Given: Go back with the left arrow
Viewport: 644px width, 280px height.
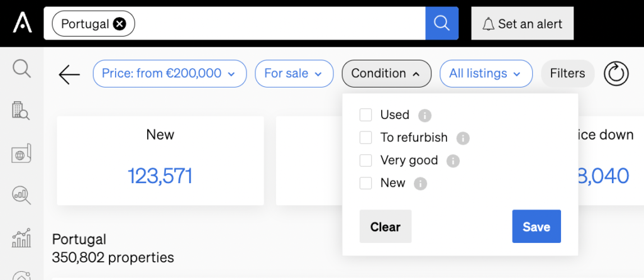Looking at the screenshot, I should click(x=69, y=74).
